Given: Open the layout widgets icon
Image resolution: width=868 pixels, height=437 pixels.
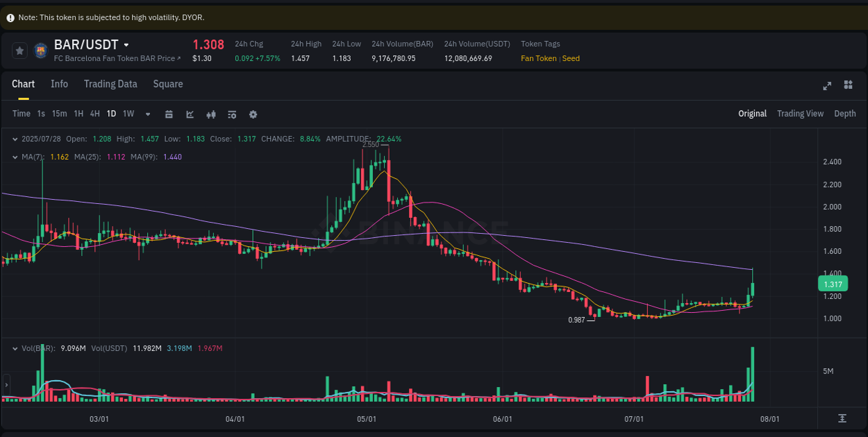Looking at the screenshot, I should coord(848,85).
